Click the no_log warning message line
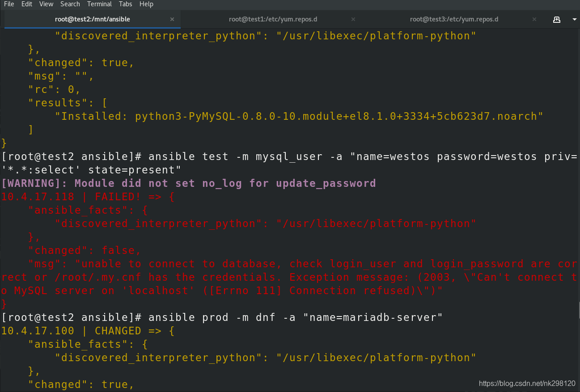 (189, 183)
